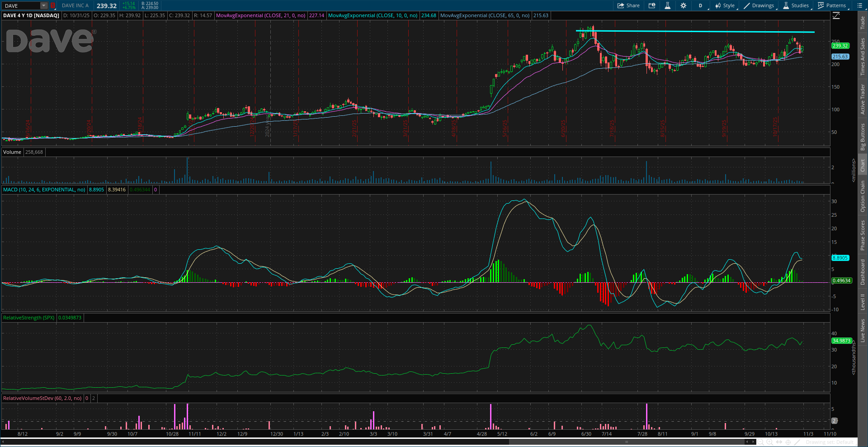Click the MovAvgExponential (CLOSE, 65, 0, no) label

pos(485,15)
